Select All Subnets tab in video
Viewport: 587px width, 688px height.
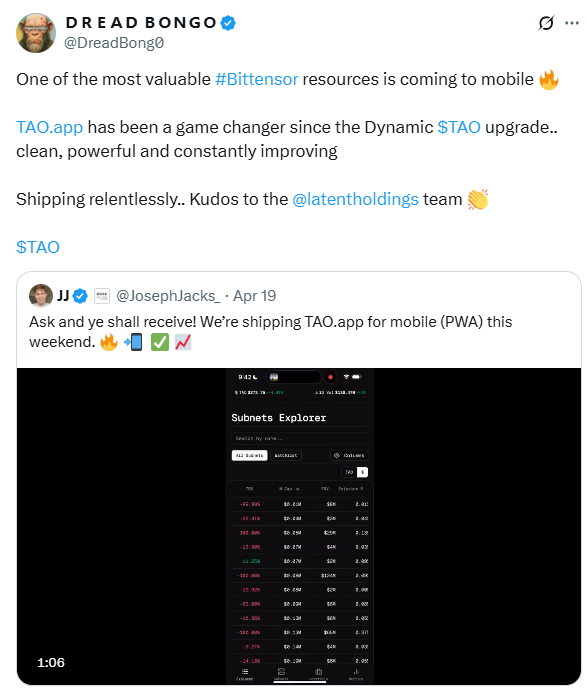(249, 455)
